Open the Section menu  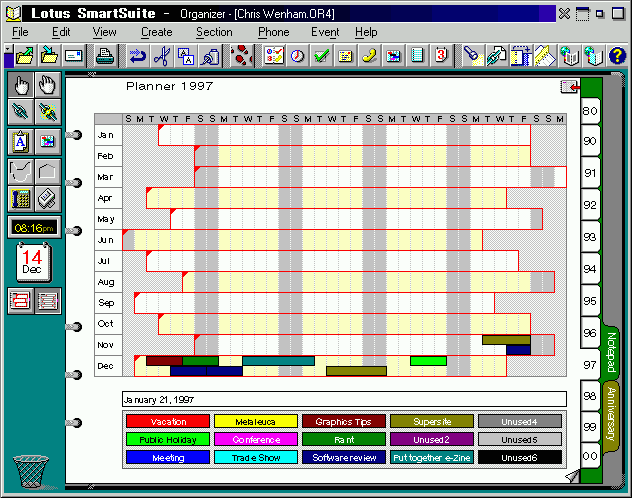click(x=214, y=32)
